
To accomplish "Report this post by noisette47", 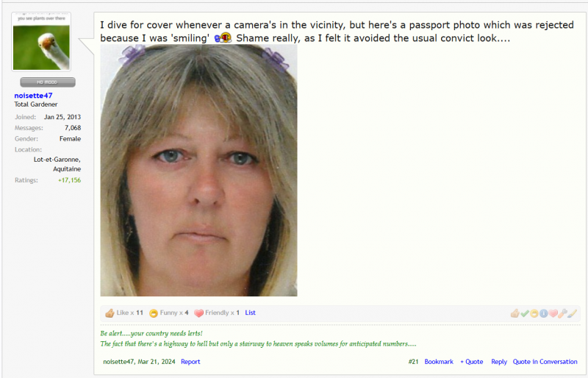I will coord(190,362).
